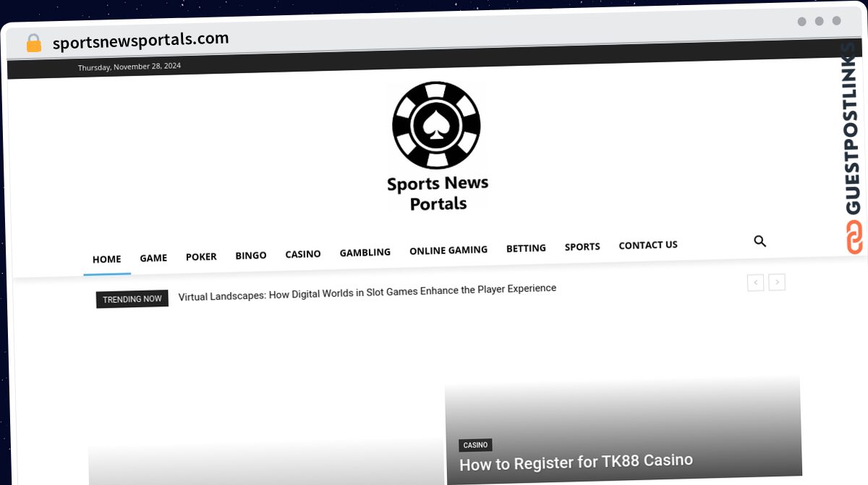868x485 pixels.
Task: Click the TRENDING NOW label
Action: [x=132, y=299]
